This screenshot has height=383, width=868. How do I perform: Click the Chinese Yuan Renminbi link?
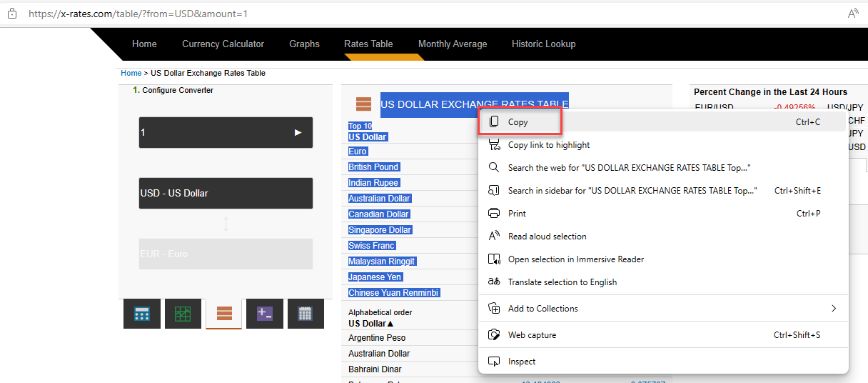[394, 293]
